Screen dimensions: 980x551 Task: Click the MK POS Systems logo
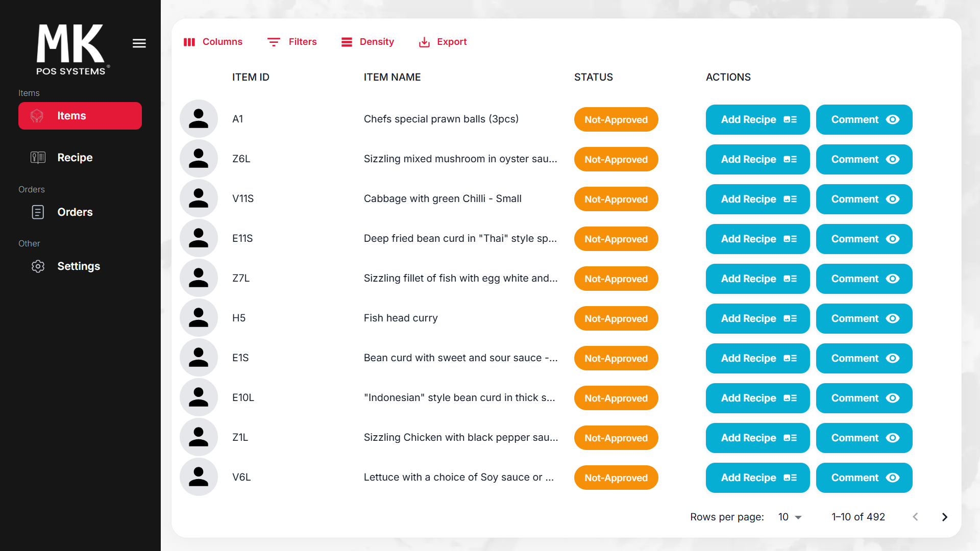click(x=71, y=49)
